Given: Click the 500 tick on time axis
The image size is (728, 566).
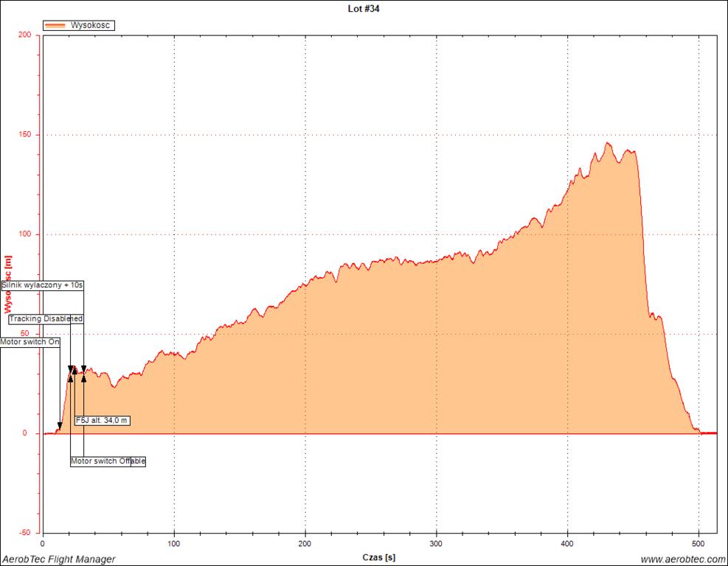Looking at the screenshot, I should pos(698,544).
